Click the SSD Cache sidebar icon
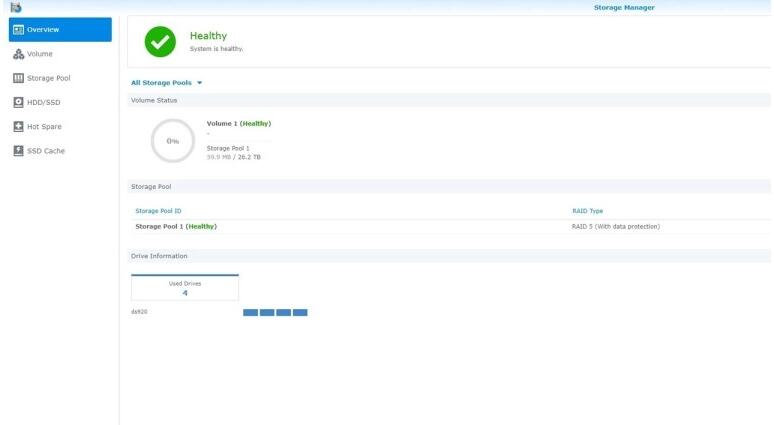Screen dimensions: 774x425 pyautogui.click(x=18, y=151)
